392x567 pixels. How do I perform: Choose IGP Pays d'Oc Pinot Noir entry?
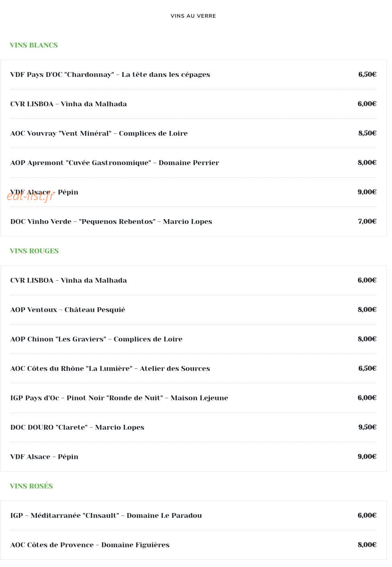tap(193, 398)
